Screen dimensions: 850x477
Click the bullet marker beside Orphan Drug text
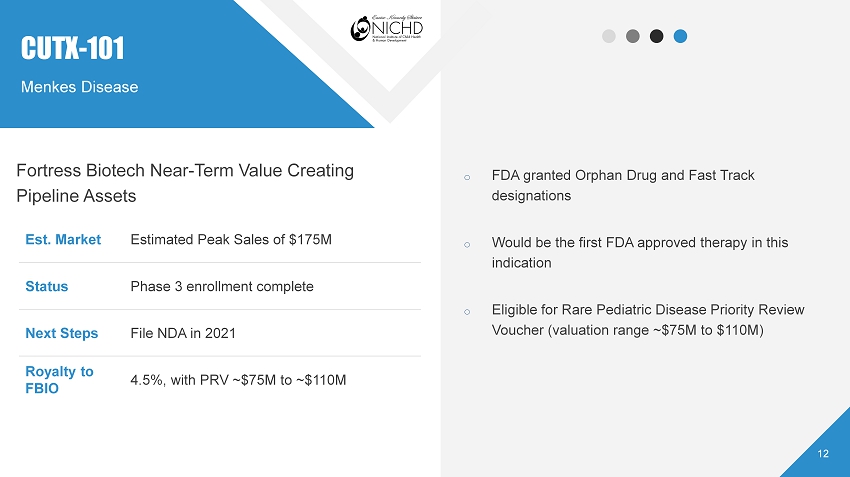pos(468,177)
